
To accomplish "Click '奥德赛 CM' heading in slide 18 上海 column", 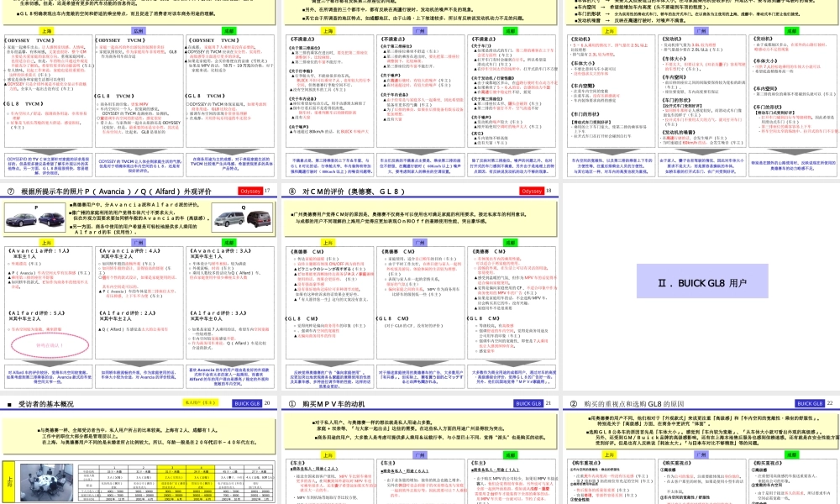I will tap(307, 251).
